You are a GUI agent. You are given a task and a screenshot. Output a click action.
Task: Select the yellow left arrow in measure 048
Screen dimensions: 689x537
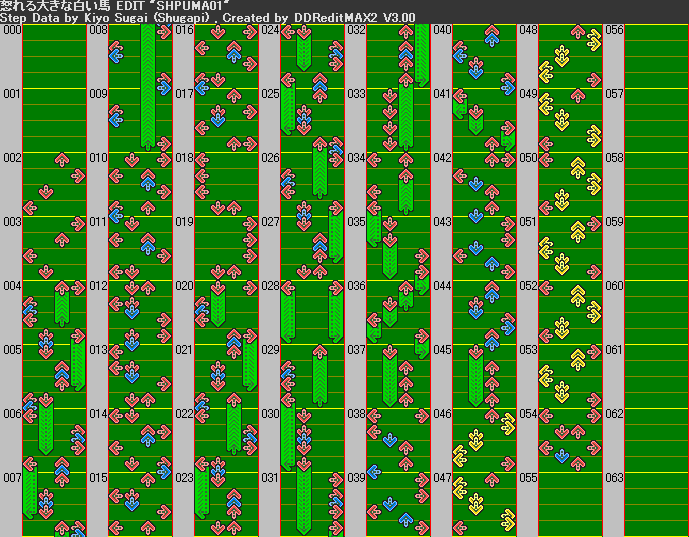click(546, 72)
